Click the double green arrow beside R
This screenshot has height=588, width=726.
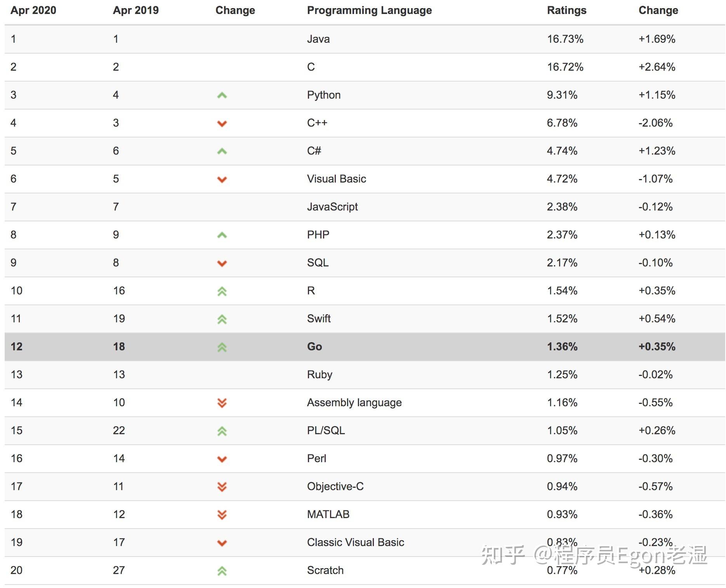click(222, 291)
